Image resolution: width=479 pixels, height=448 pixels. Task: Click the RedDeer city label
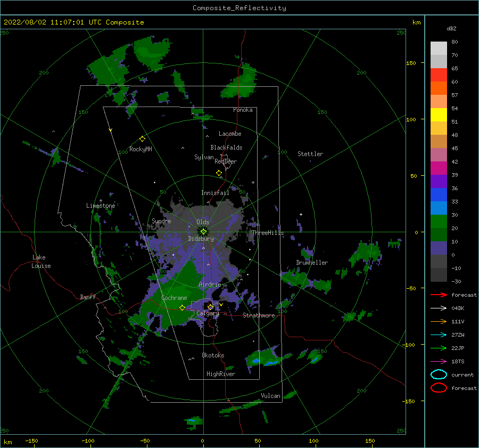tap(226, 161)
